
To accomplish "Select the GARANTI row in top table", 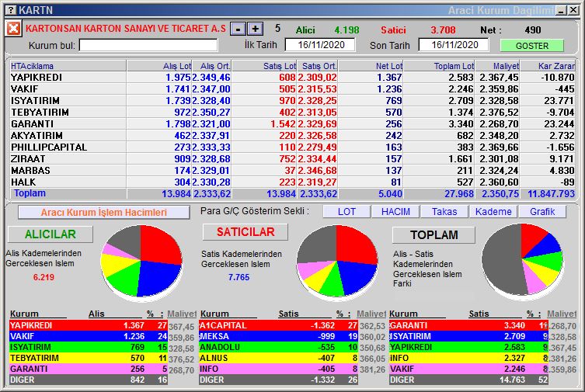I will tap(292, 123).
